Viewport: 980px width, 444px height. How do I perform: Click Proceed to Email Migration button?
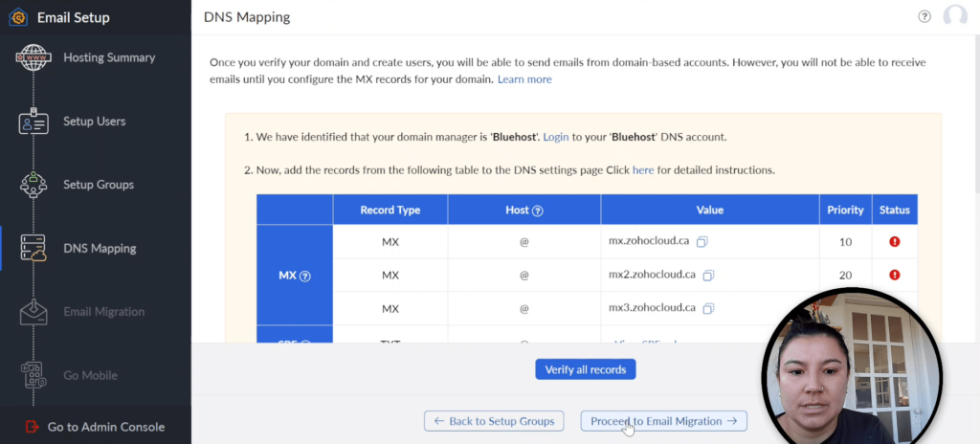coord(663,421)
